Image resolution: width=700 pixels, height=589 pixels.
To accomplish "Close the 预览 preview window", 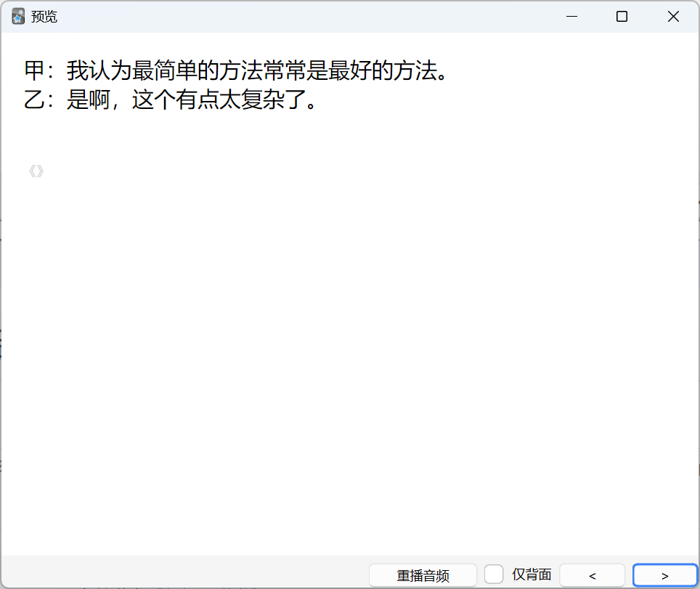I will tap(673, 17).
